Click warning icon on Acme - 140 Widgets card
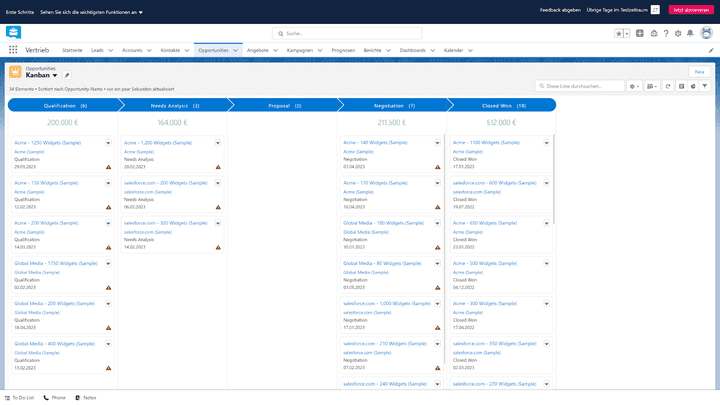Screen dimensions: 720x405 pyautogui.click(x=438, y=167)
